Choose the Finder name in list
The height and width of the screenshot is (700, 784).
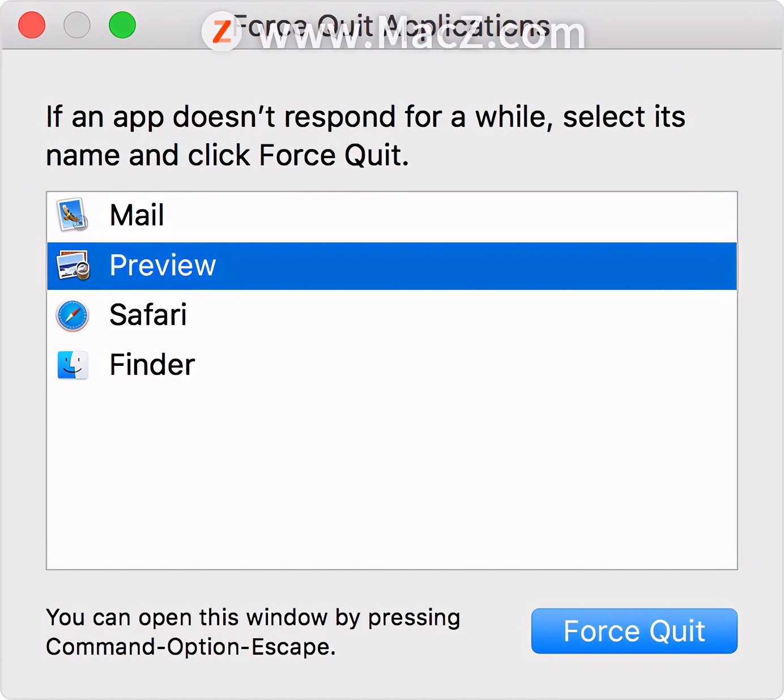pos(152,365)
